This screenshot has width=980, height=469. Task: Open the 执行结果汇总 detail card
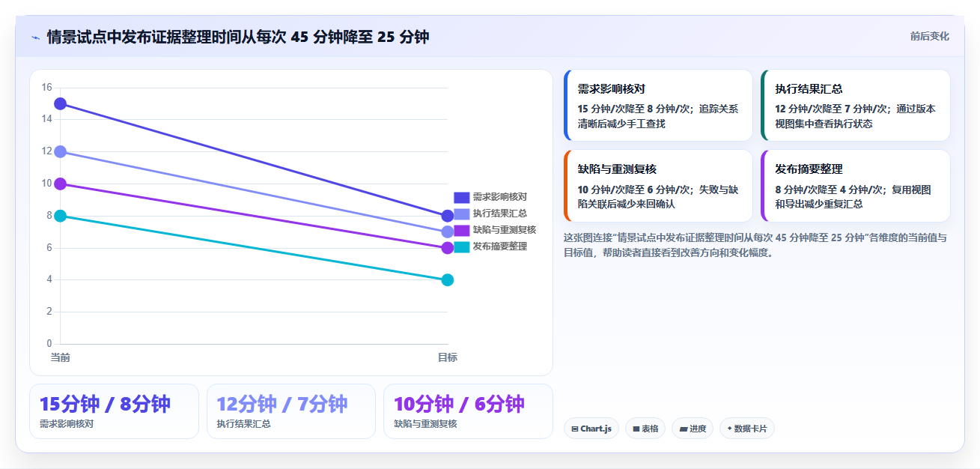click(x=856, y=105)
